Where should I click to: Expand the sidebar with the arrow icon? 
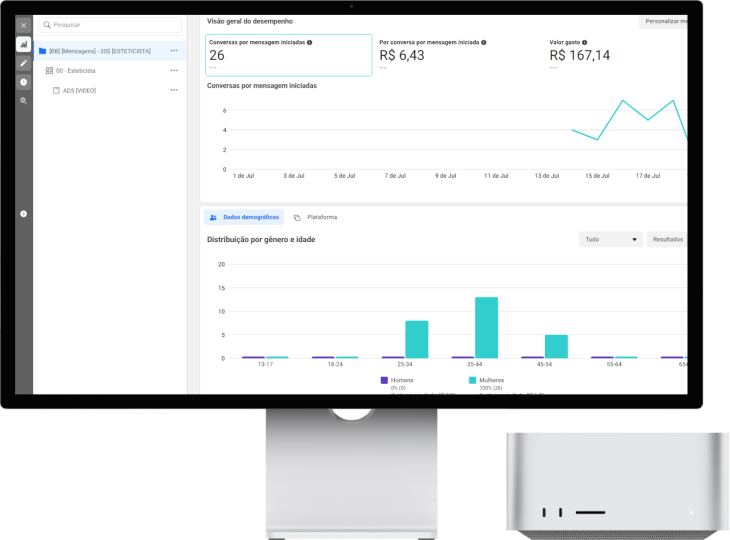23,214
